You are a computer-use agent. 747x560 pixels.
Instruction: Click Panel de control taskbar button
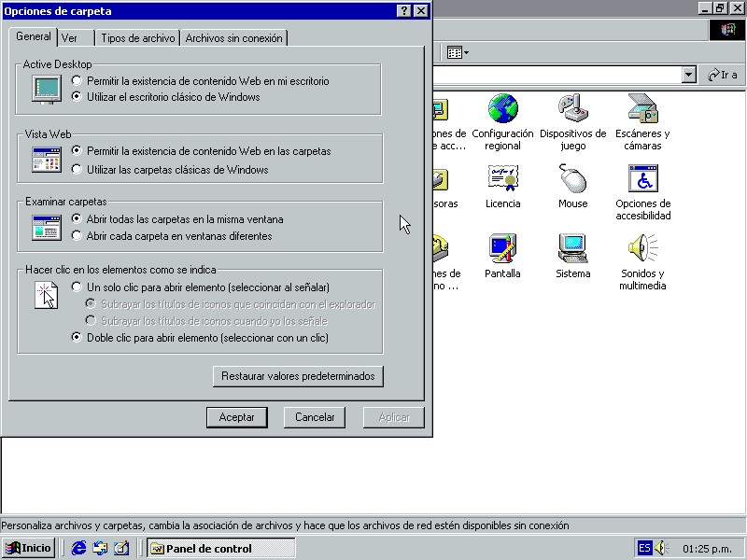[221, 548]
